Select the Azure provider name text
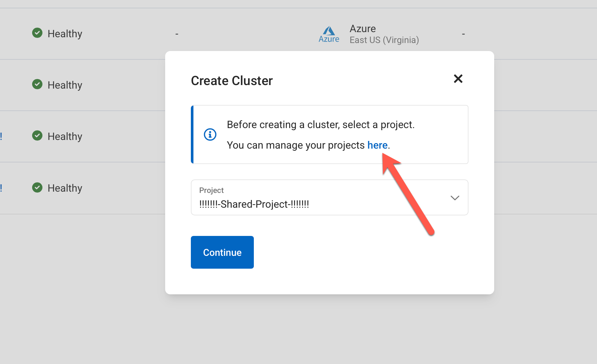 click(x=362, y=29)
